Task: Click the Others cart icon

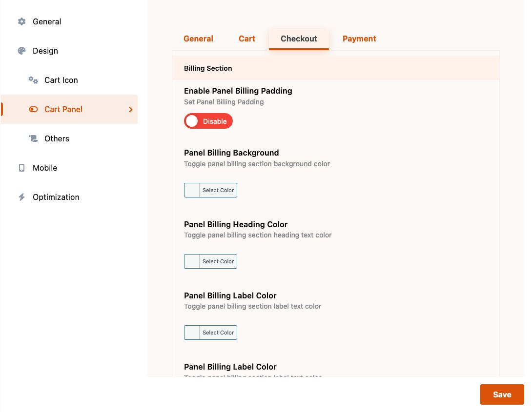Action: pyautogui.click(x=33, y=138)
